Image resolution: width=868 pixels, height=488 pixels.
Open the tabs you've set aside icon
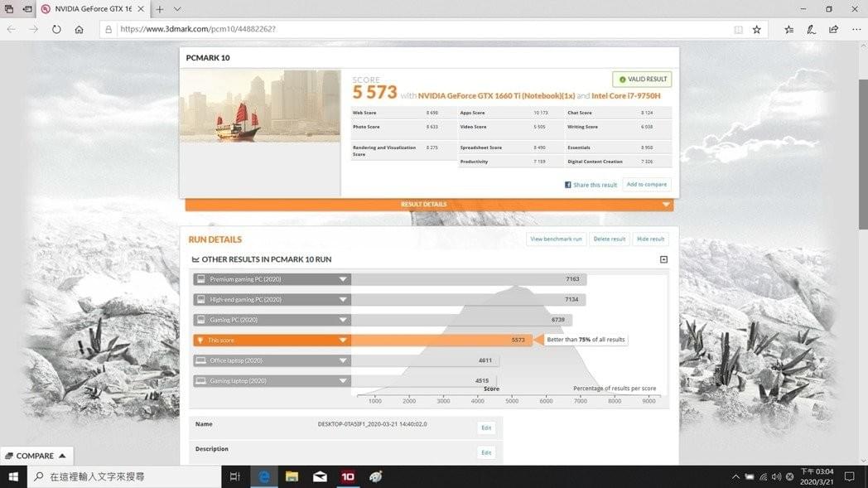[x=9, y=9]
